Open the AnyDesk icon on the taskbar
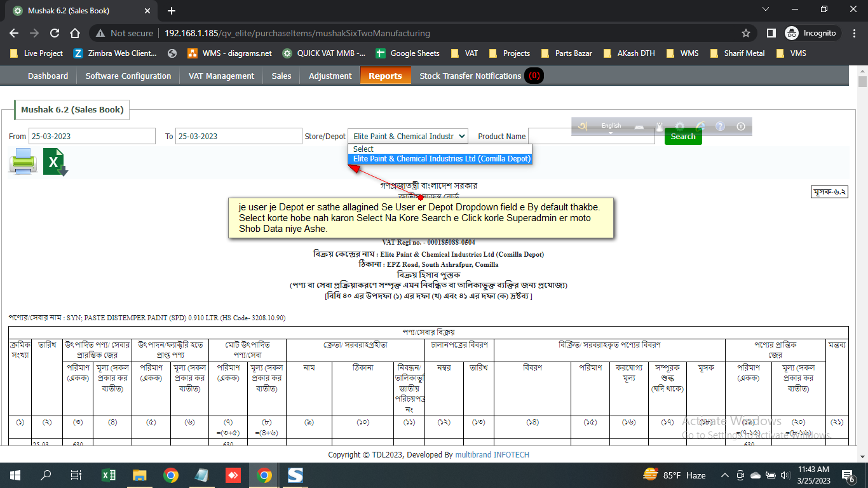Image resolution: width=868 pixels, height=488 pixels. tap(233, 475)
